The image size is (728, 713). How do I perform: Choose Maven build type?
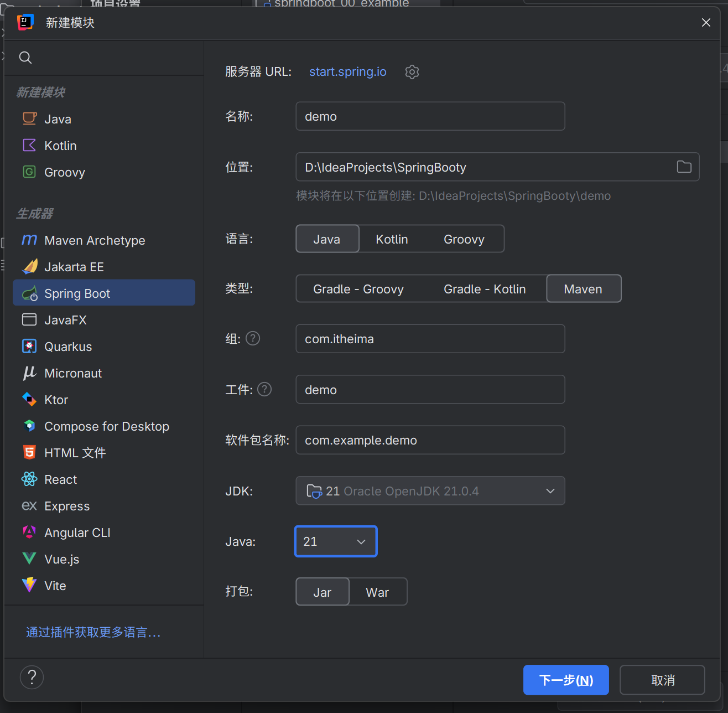click(584, 289)
